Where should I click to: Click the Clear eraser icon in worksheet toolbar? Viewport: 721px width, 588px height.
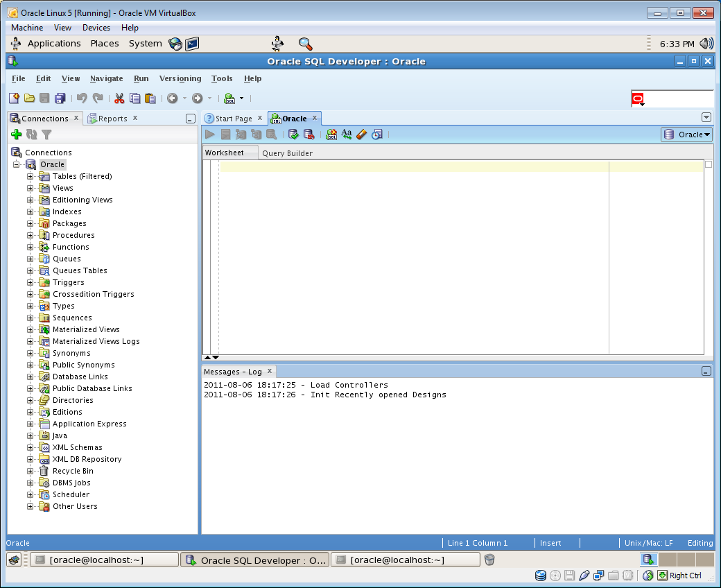tap(361, 135)
